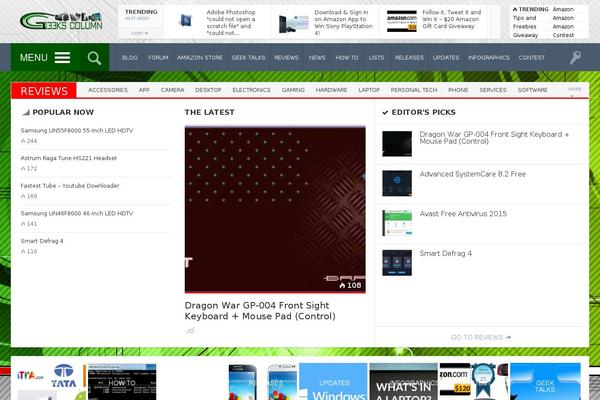The image size is (600, 400).
Task: Select the ELECTRONICS review category
Action: 251,90
